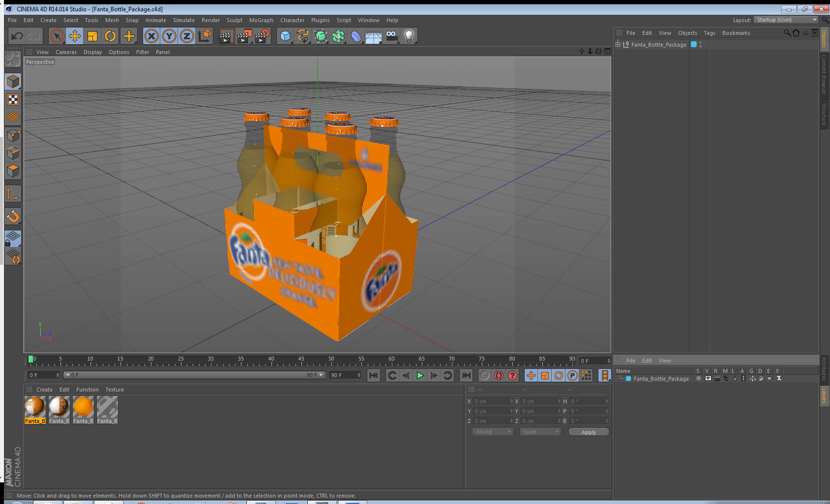
Task: Open the Layers side tab
Action: [824, 395]
